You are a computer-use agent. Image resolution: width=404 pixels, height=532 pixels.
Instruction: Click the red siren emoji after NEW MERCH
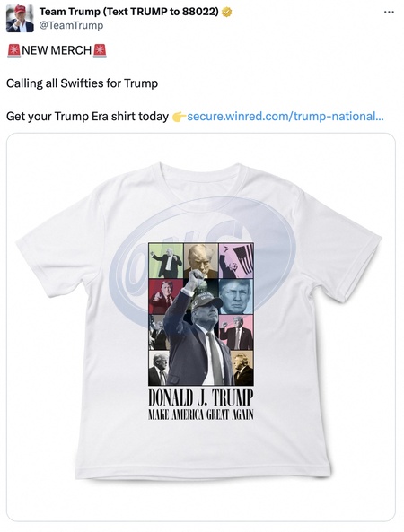click(100, 51)
